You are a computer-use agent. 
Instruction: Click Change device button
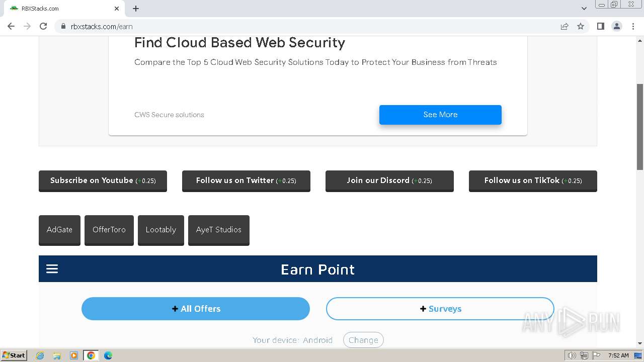(x=363, y=340)
